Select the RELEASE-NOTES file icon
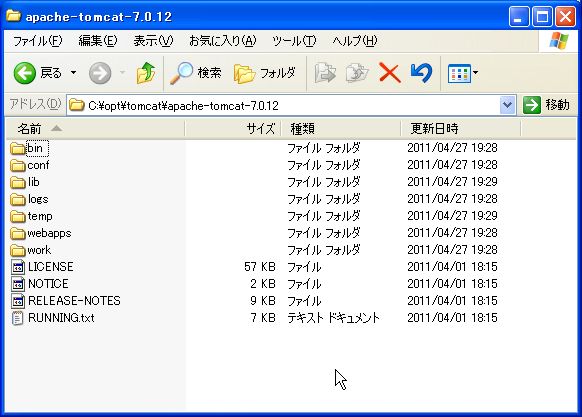 tap(18, 301)
